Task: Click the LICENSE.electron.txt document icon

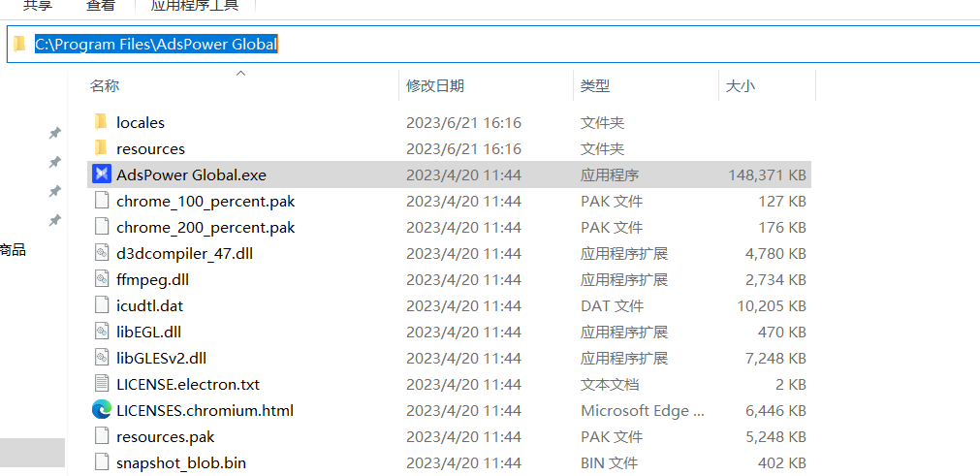Action: tap(101, 384)
